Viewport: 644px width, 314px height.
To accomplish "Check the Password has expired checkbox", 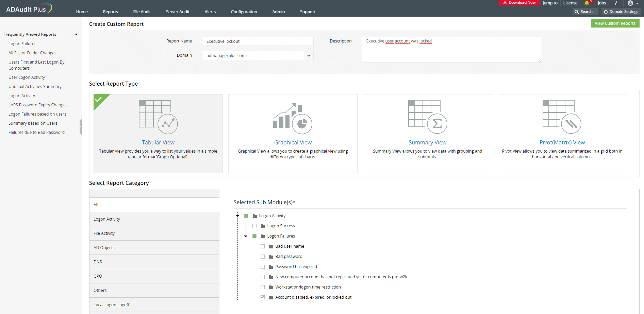I will click(x=263, y=267).
